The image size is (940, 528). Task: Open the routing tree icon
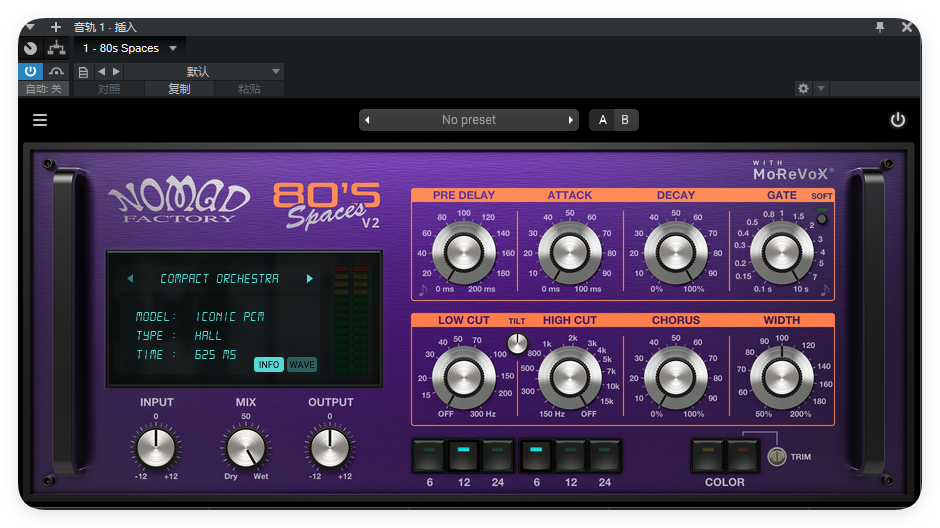coord(56,48)
